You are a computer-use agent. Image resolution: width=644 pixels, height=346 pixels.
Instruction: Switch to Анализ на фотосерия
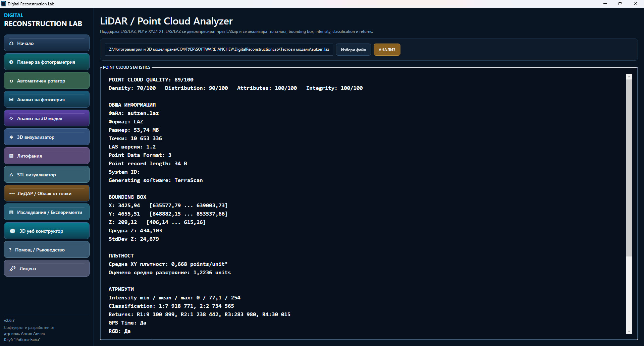point(47,99)
